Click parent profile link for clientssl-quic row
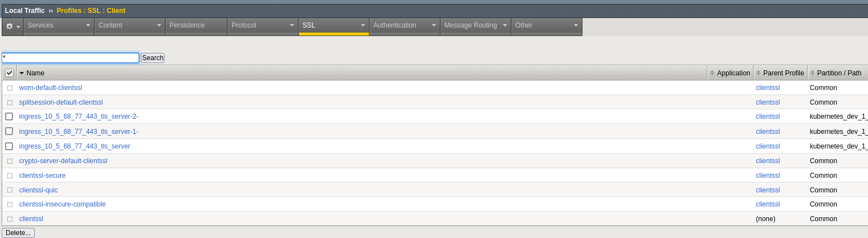 click(768, 190)
